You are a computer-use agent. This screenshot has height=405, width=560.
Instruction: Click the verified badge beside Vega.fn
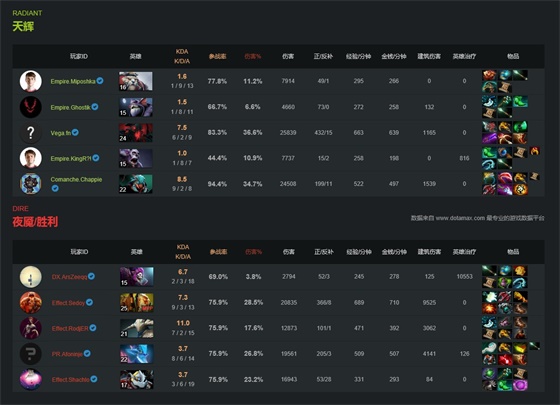pyautogui.click(x=75, y=132)
